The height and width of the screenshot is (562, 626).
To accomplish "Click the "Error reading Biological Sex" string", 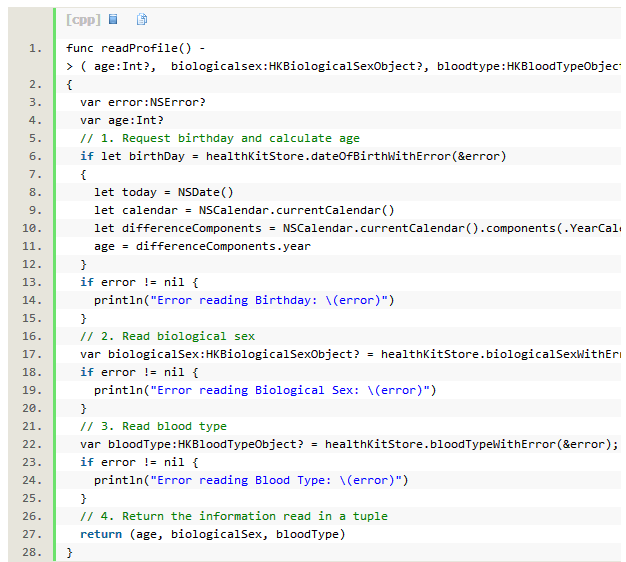I will (291, 390).
